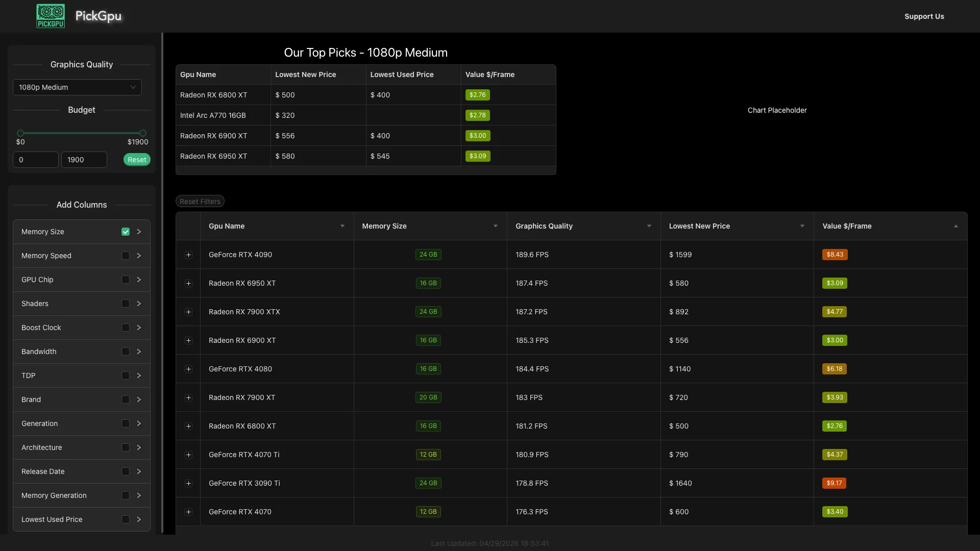The image size is (980, 551).
Task: Expand the Lowest Used Price options chevron
Action: pyautogui.click(x=139, y=519)
